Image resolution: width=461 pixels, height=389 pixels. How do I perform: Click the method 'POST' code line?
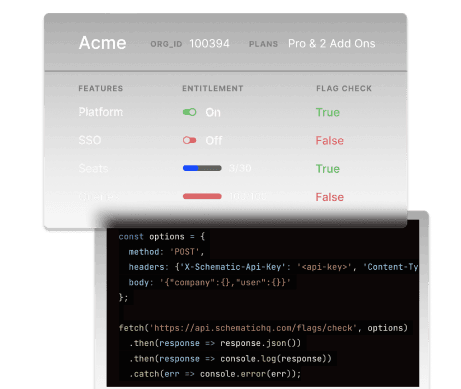tap(166, 252)
